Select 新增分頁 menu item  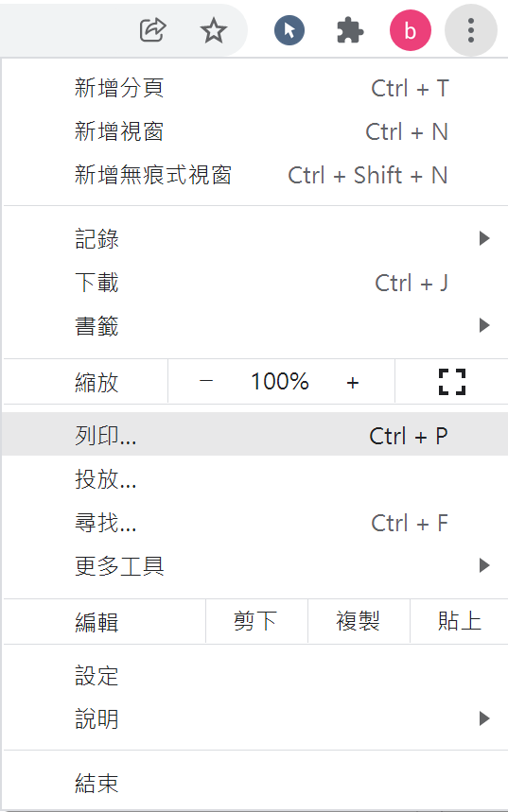tap(255, 88)
